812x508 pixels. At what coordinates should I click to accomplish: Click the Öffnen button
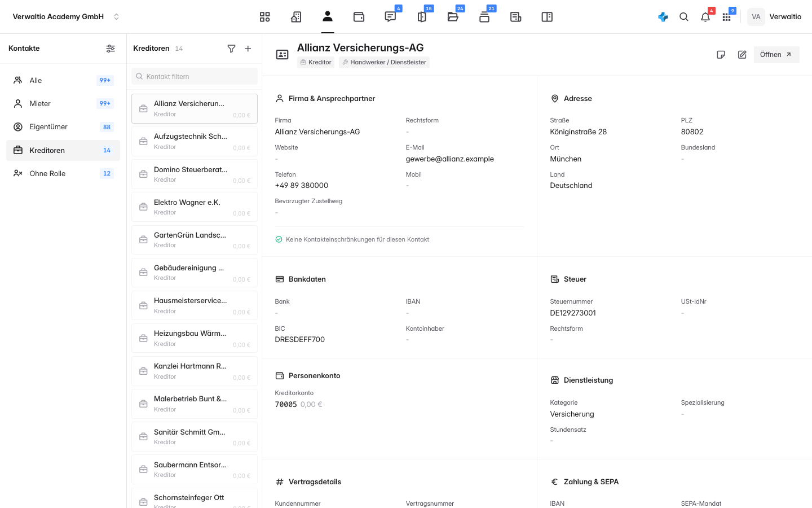tap(776, 55)
